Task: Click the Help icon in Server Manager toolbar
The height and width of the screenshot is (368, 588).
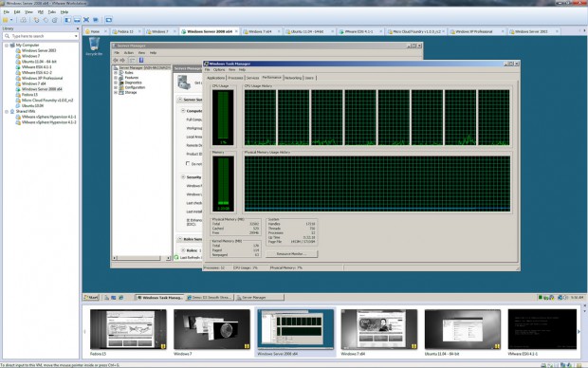Action: coord(141,60)
